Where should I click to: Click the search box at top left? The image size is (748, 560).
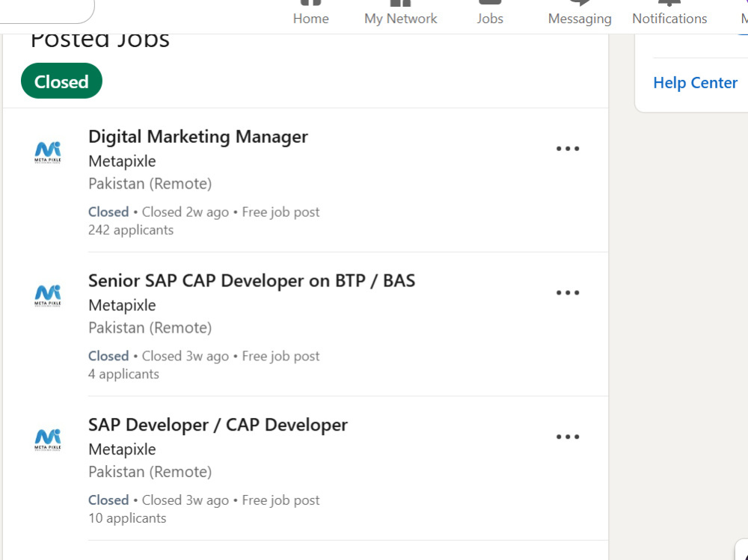click(46, 10)
